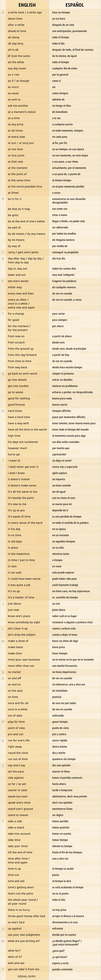
Task: Click "mind your own business" entry
Action: pyautogui.click(x=24, y=660)
